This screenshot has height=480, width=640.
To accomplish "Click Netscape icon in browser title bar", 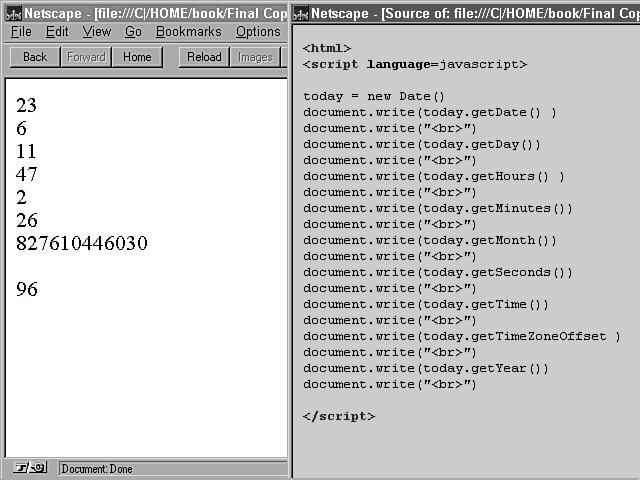I will [x=8, y=13].
